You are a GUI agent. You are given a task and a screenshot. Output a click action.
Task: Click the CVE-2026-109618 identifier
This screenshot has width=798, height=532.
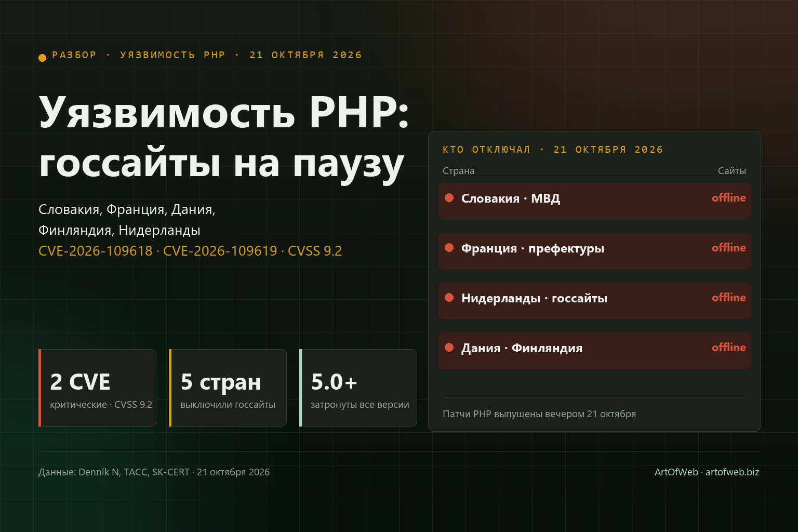click(96, 251)
